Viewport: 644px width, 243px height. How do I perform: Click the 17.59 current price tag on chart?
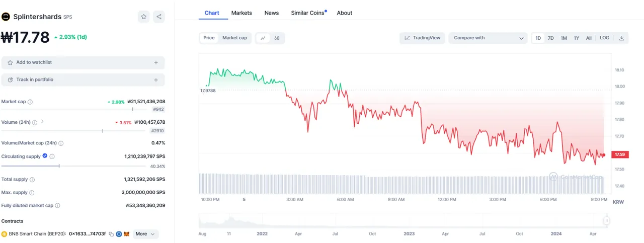619,155
